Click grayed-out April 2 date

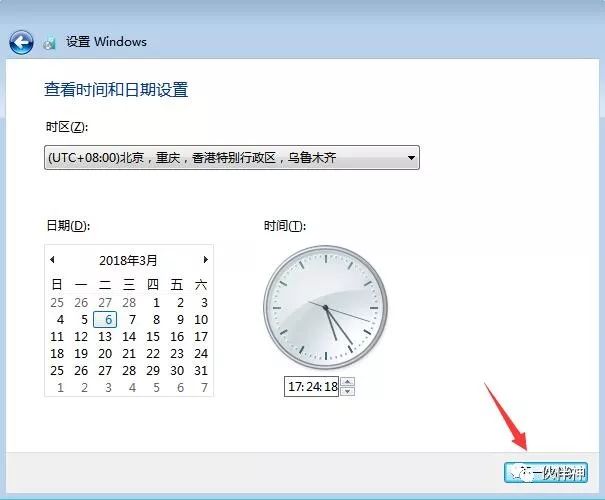click(x=84, y=387)
